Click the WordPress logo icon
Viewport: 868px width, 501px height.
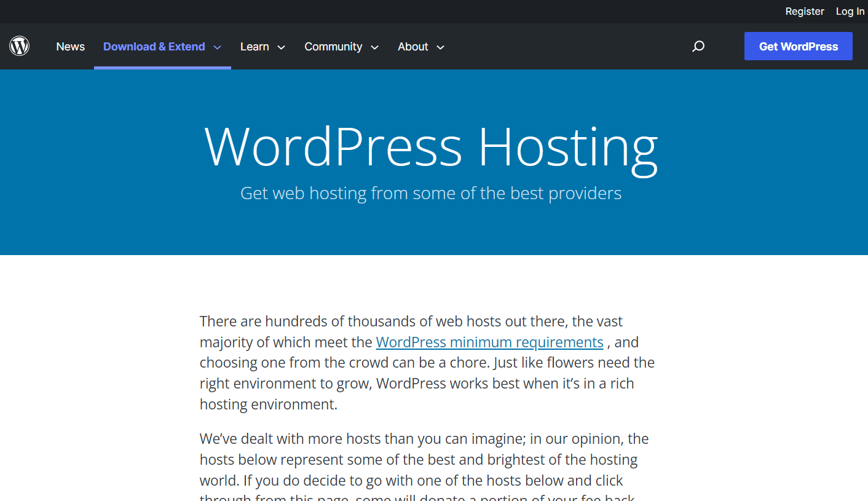pos(20,46)
